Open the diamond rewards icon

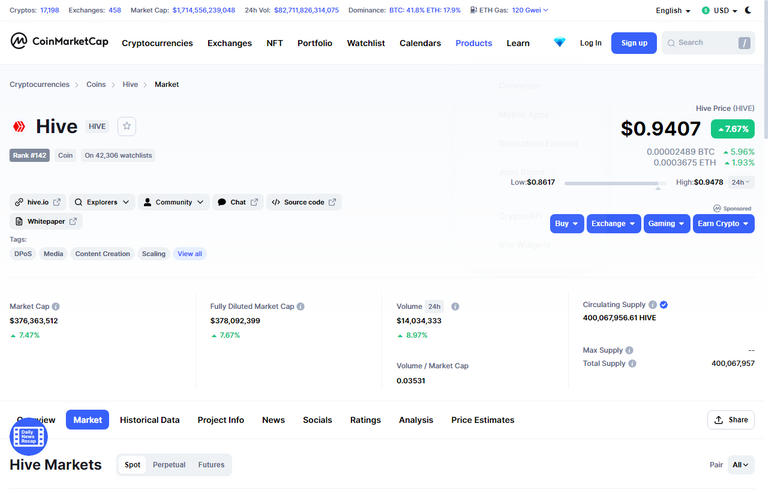point(559,43)
